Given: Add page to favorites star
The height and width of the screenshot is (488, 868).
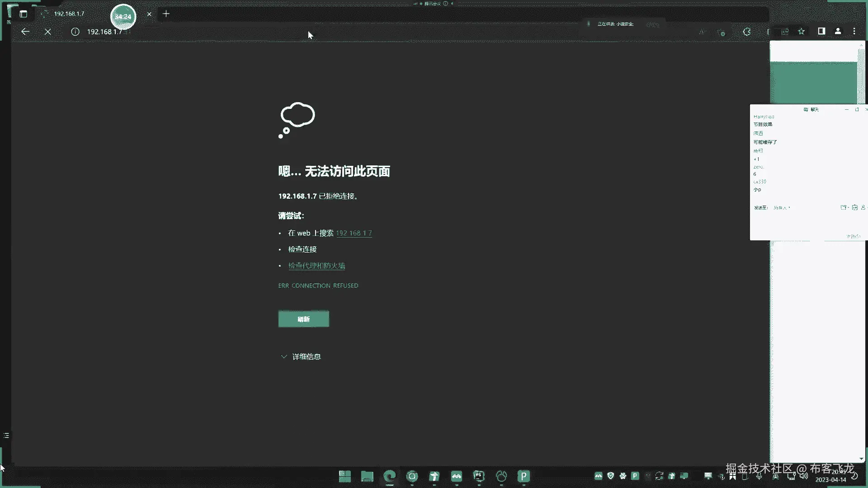Looking at the screenshot, I should (801, 31).
